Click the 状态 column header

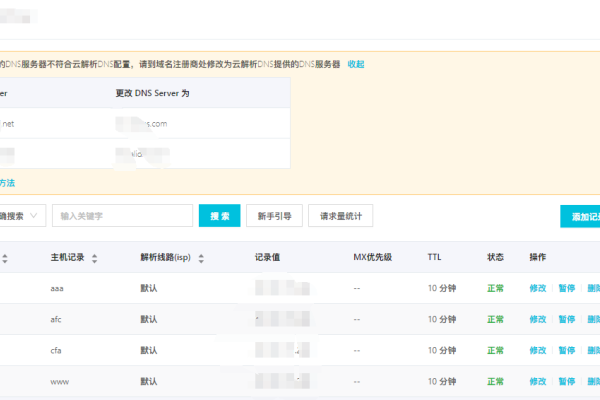click(495, 257)
